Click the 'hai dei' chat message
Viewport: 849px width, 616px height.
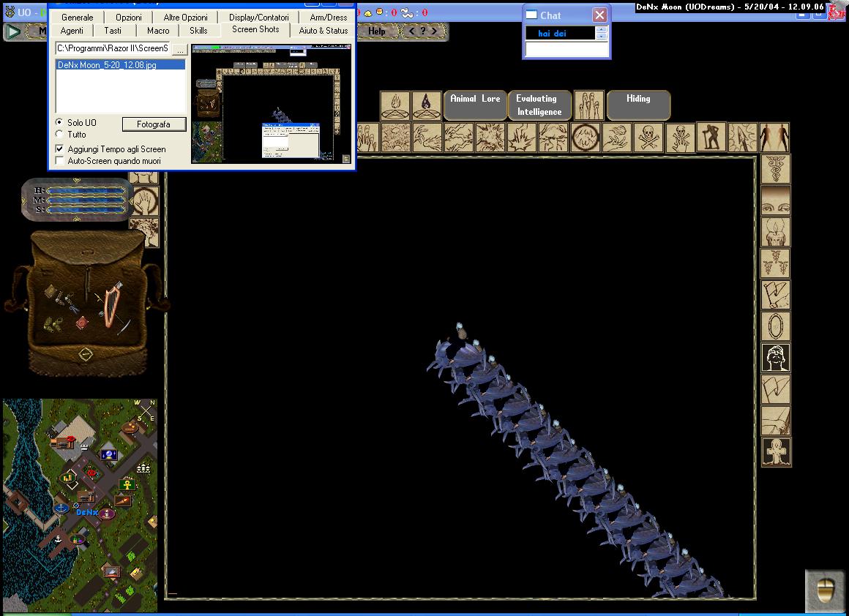pyautogui.click(x=552, y=33)
